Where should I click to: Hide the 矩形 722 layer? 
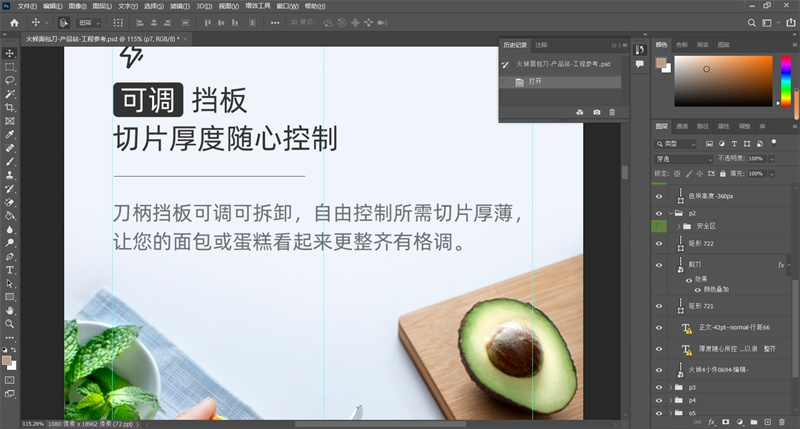658,243
